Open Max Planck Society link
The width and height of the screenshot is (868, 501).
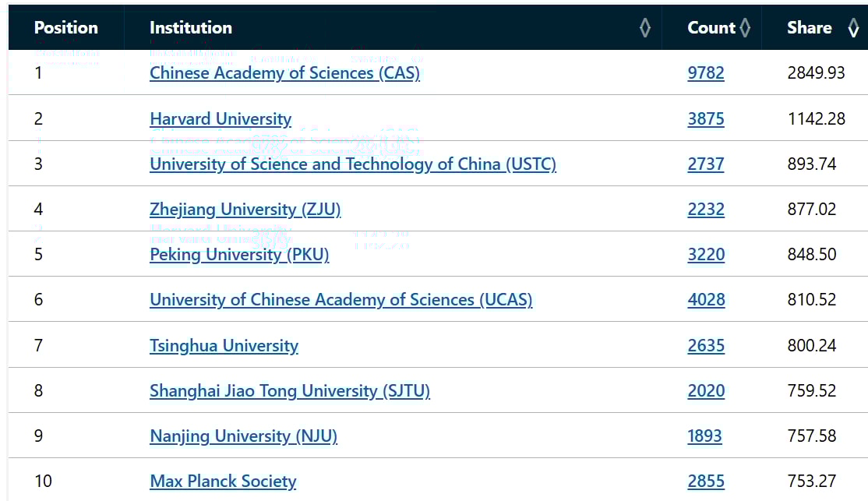click(x=223, y=482)
